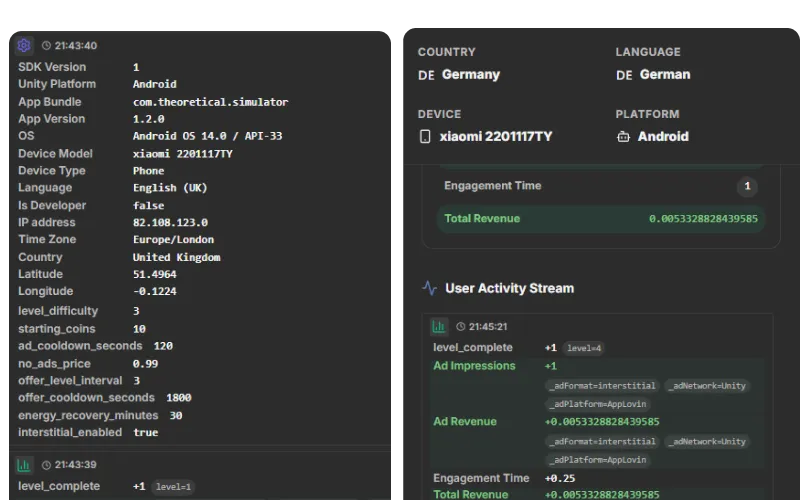800x500 pixels.
Task: Click the Total Revenue summary value 0.0053328828439585
Action: (703, 219)
